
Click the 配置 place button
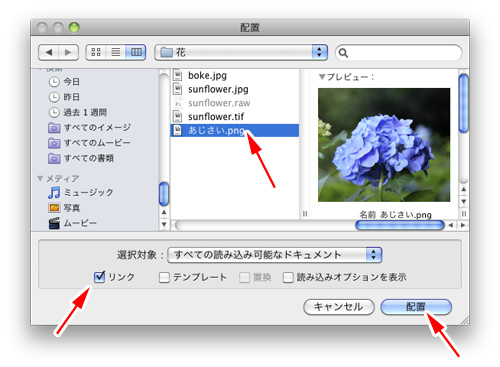coord(416,307)
